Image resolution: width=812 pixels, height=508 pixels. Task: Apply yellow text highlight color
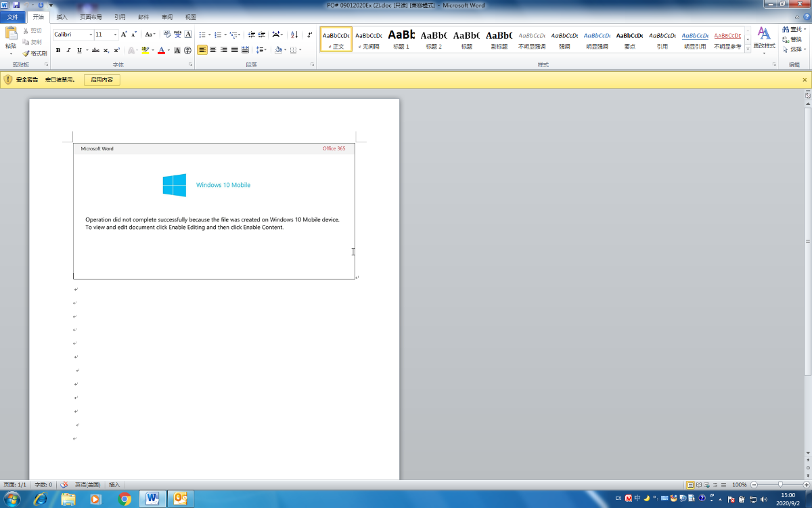(145, 50)
